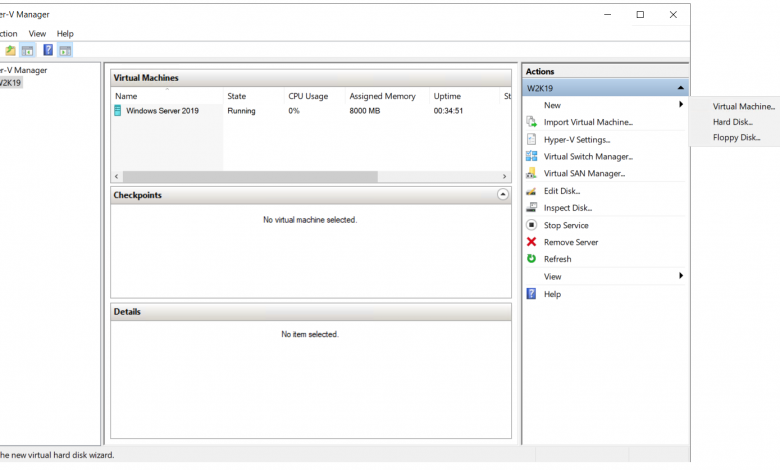Click the Stop Service icon
The width and height of the screenshot is (780, 470).
click(x=532, y=225)
